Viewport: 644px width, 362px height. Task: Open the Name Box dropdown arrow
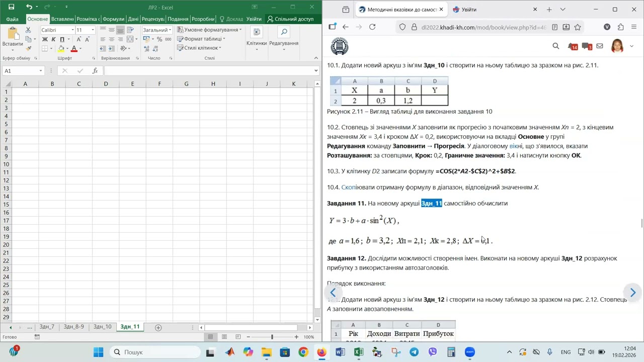41,71
